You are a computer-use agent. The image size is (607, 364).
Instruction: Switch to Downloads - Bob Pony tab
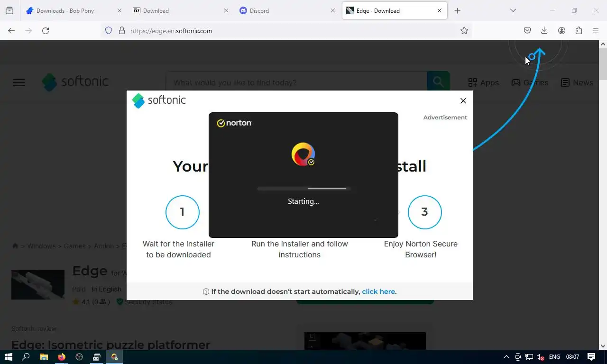[74, 10]
